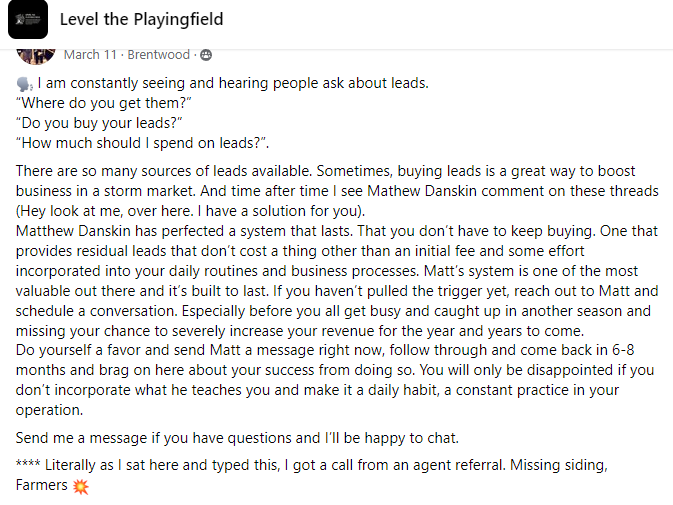Click the public audience globe icon
The height and width of the screenshot is (505, 673).
click(206, 55)
